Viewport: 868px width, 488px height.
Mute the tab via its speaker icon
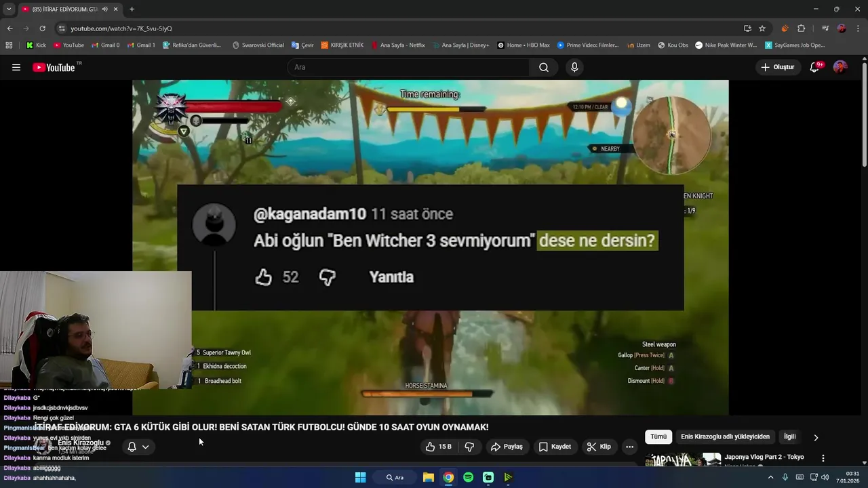click(x=104, y=9)
